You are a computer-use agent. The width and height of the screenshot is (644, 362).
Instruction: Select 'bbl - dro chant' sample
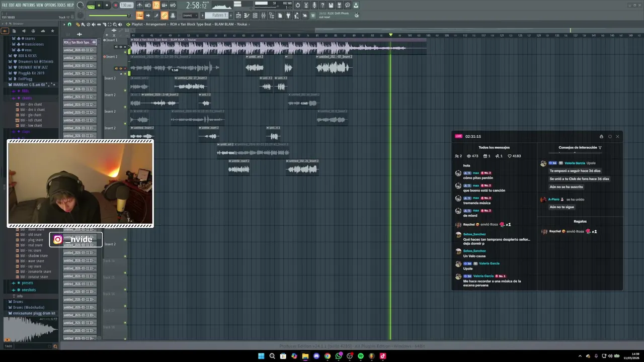pyautogui.click(x=31, y=104)
